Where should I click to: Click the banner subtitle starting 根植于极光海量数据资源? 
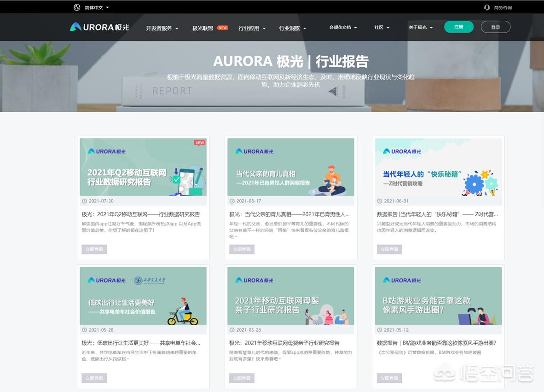291,81
